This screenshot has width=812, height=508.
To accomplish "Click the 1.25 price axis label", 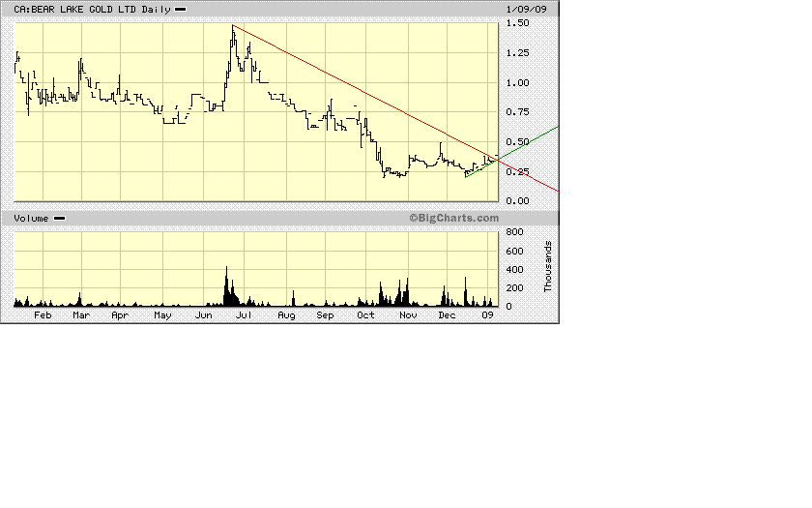I will pyautogui.click(x=517, y=53).
